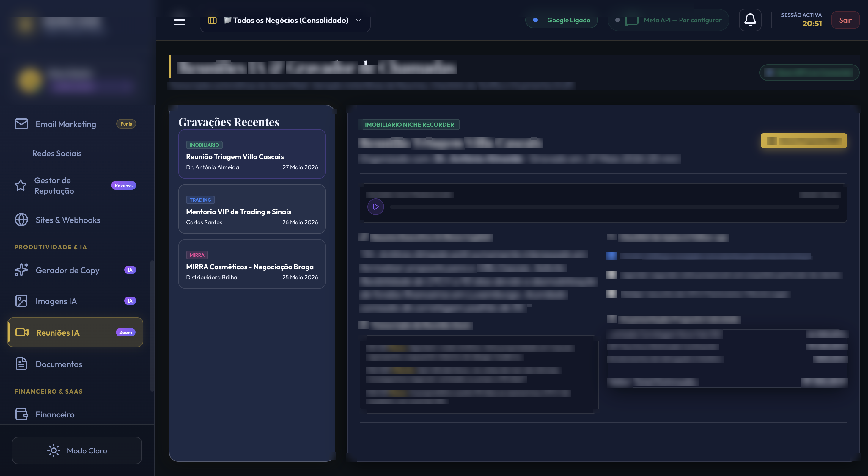This screenshot has width=868, height=476.
Task: Click the Email Marketing envelope icon
Action: pyautogui.click(x=21, y=124)
